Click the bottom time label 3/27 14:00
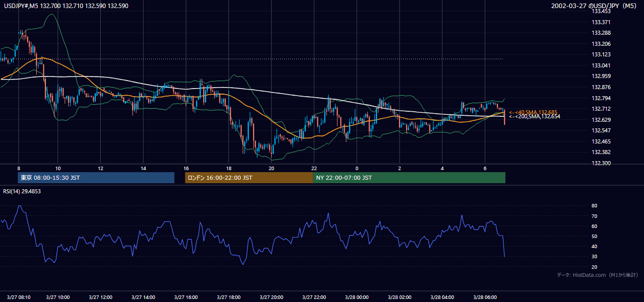 (143, 297)
